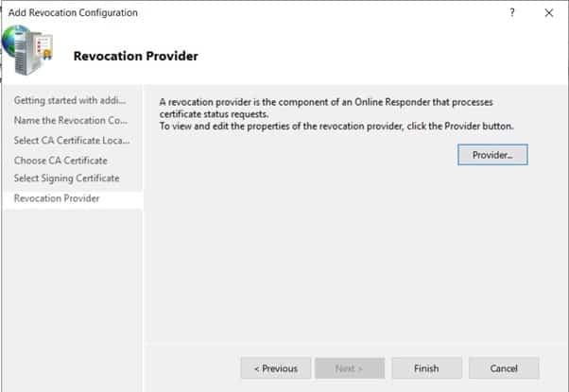Open Select CA Certificate Location step
Viewport: 569px width, 392px height.
(72, 140)
